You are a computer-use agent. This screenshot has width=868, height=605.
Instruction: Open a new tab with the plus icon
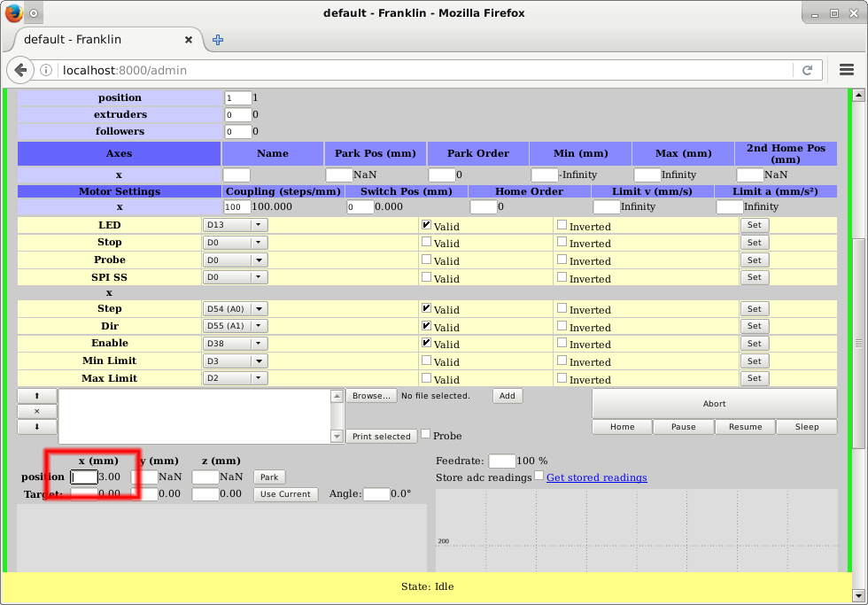pyautogui.click(x=218, y=40)
